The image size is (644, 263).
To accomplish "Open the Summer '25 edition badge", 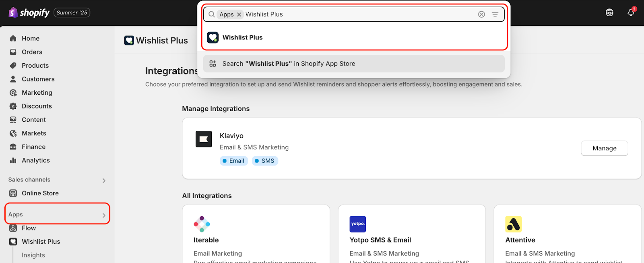I will [x=72, y=12].
